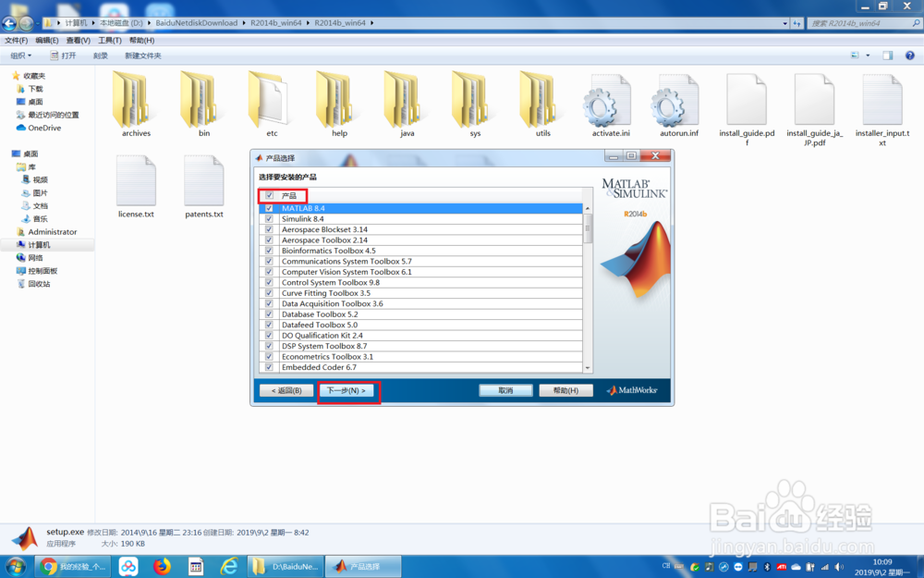Screen dimensions: 924x578
Task: Uncheck the Aerospace Blockset 3.14 checkbox
Action: click(x=269, y=229)
